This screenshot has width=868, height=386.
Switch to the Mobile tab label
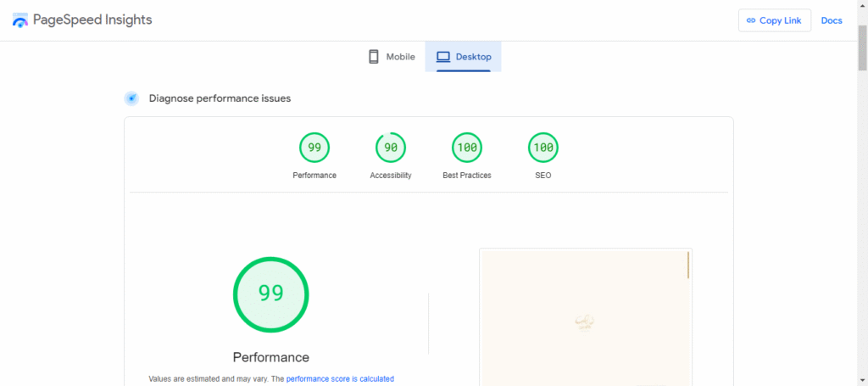point(400,57)
